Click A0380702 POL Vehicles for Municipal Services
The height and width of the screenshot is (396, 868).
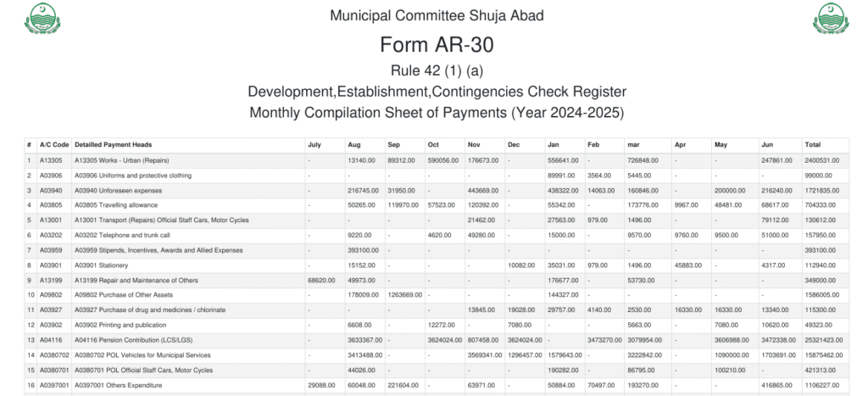tap(142, 355)
